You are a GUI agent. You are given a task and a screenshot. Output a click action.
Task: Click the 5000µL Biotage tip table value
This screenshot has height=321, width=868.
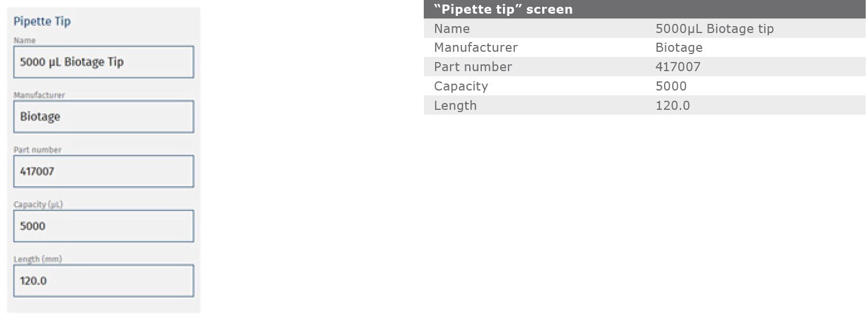pyautogui.click(x=714, y=28)
